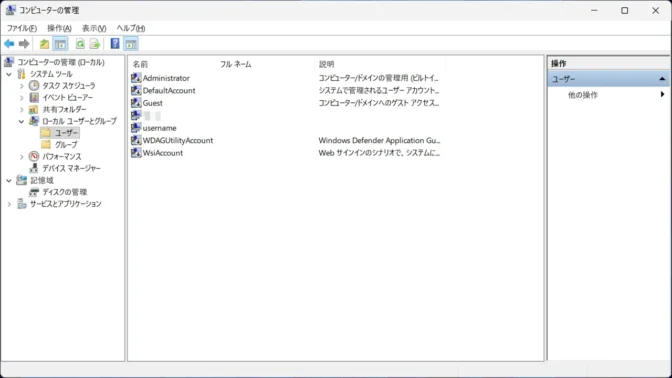Screen dimensions: 672x378
Task: Expand the 共有フォルダー node
Action: pyautogui.click(x=21, y=110)
